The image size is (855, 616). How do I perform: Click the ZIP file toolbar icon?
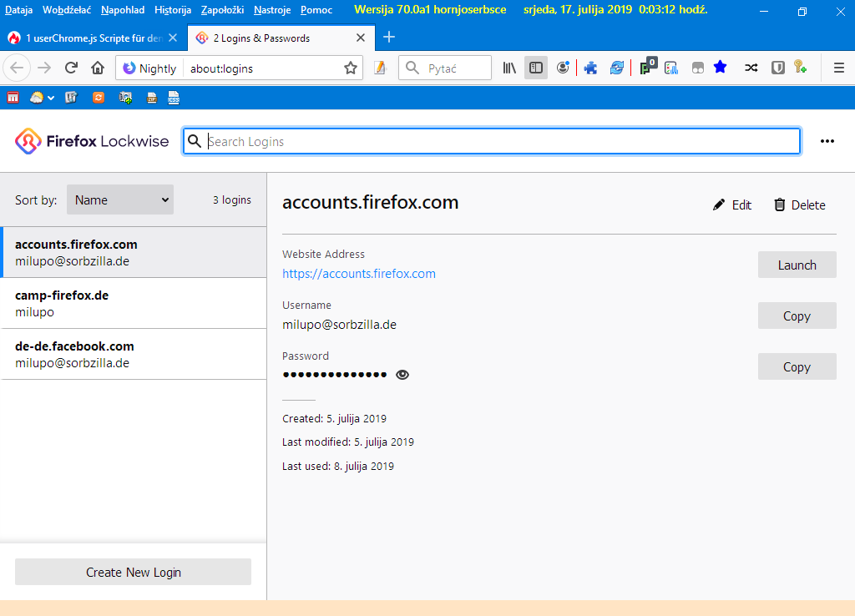click(x=152, y=98)
